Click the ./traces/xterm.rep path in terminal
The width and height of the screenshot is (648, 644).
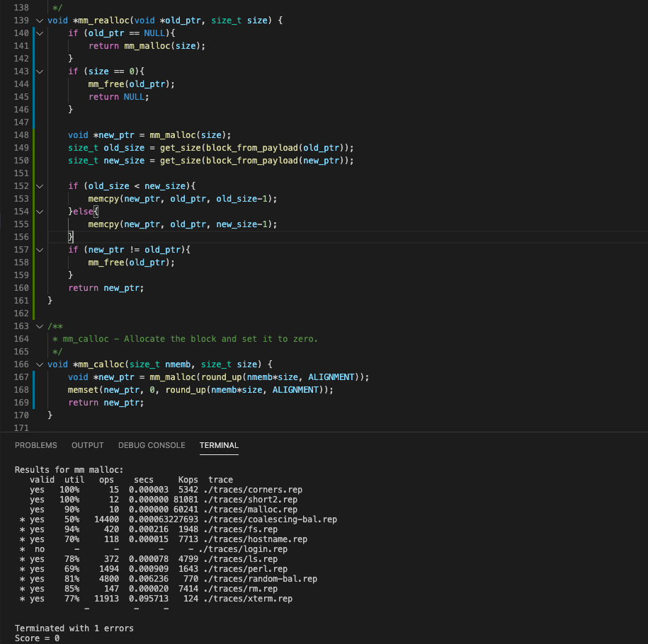[247, 599]
